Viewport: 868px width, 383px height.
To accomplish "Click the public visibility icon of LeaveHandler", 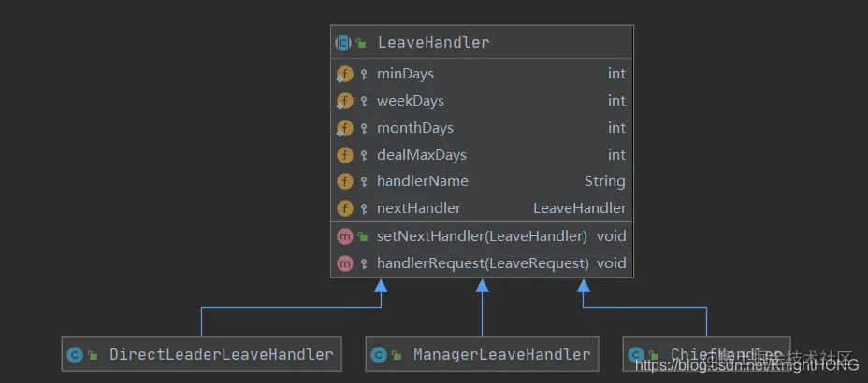I will [361, 43].
